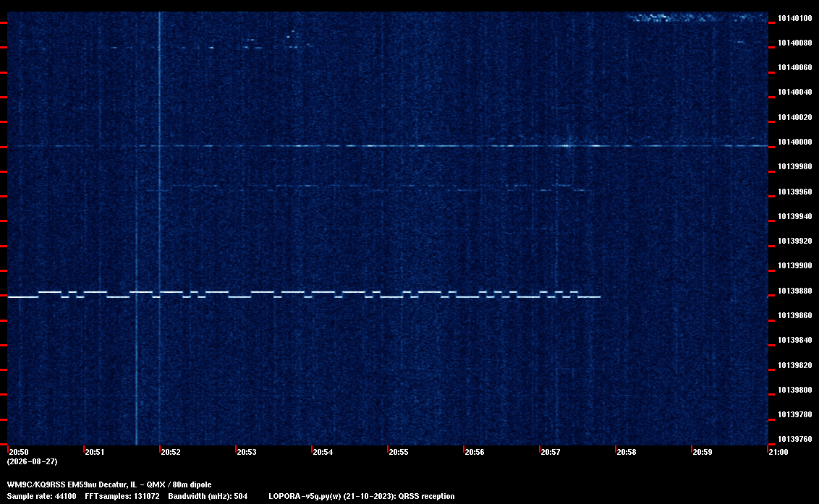Click the 20:55 time axis label

coord(399,452)
